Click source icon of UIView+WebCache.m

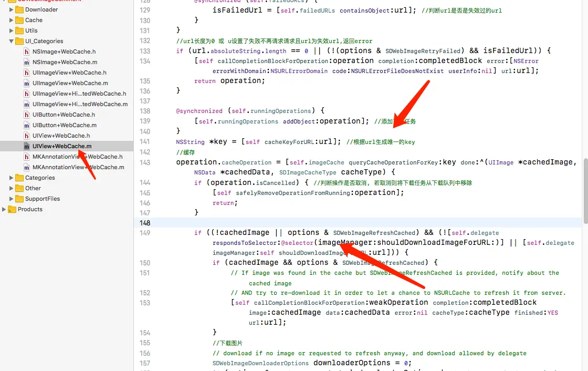[27, 146]
